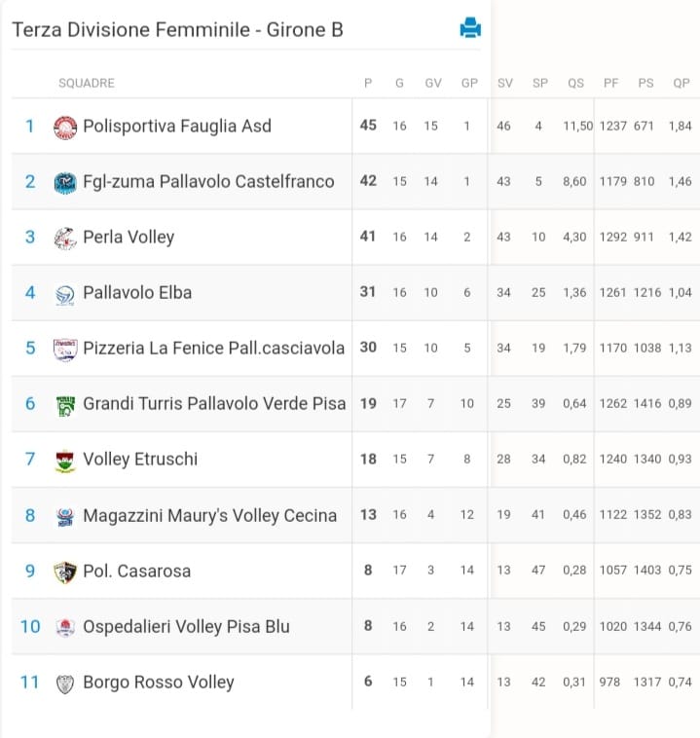Click Pizzeria La Fenice team logo
Screen dimensions: 700x738
coord(65,350)
